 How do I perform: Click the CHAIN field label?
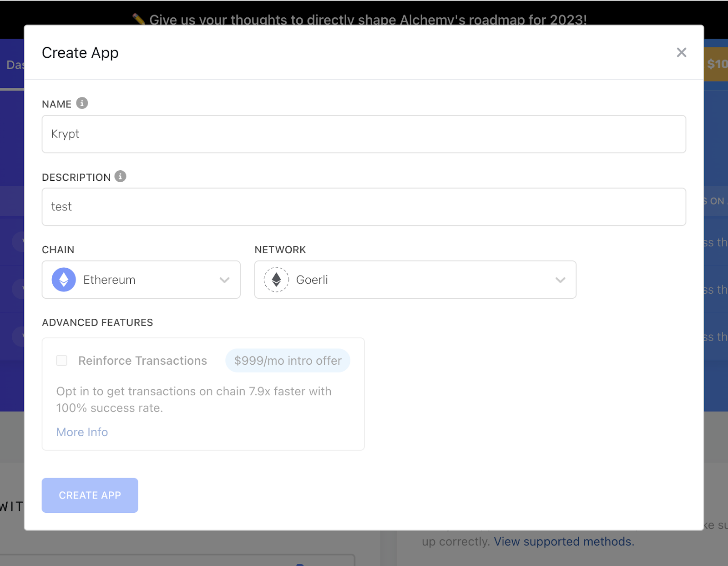58,250
